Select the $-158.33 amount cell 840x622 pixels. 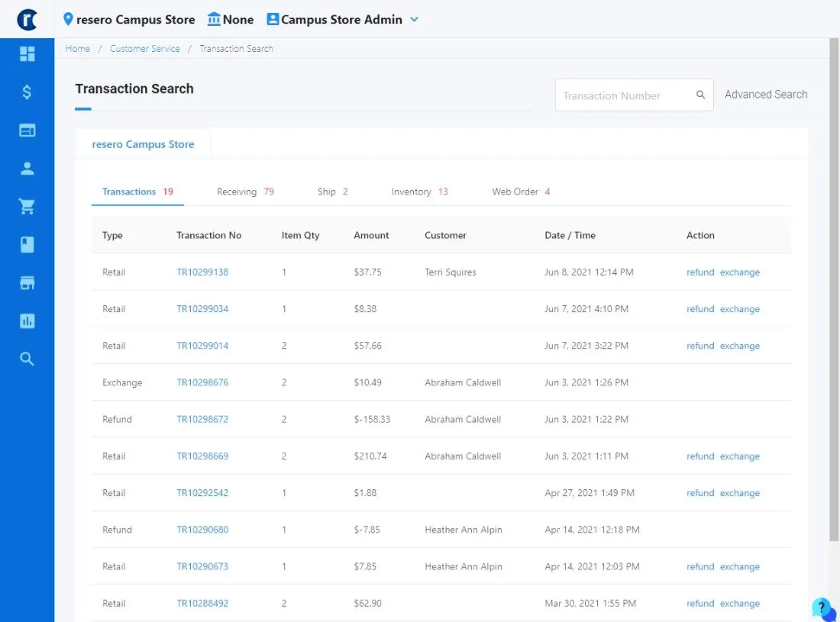pos(372,419)
